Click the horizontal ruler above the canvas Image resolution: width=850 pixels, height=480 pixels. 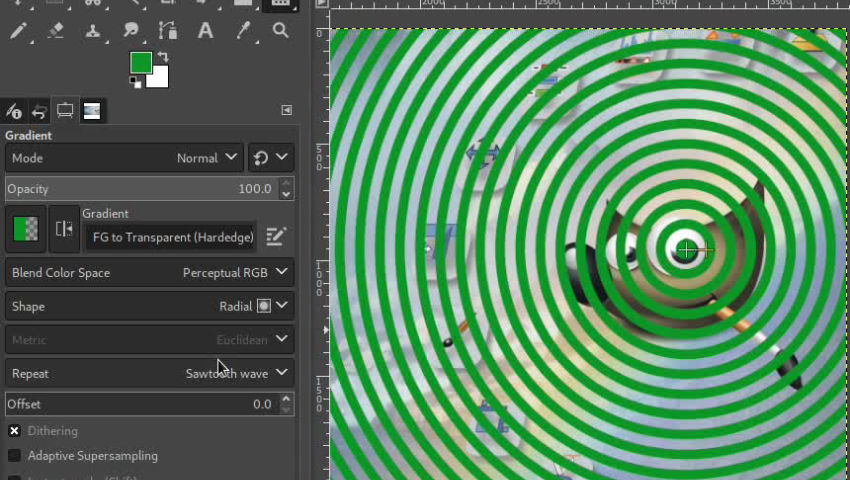tap(590, 4)
